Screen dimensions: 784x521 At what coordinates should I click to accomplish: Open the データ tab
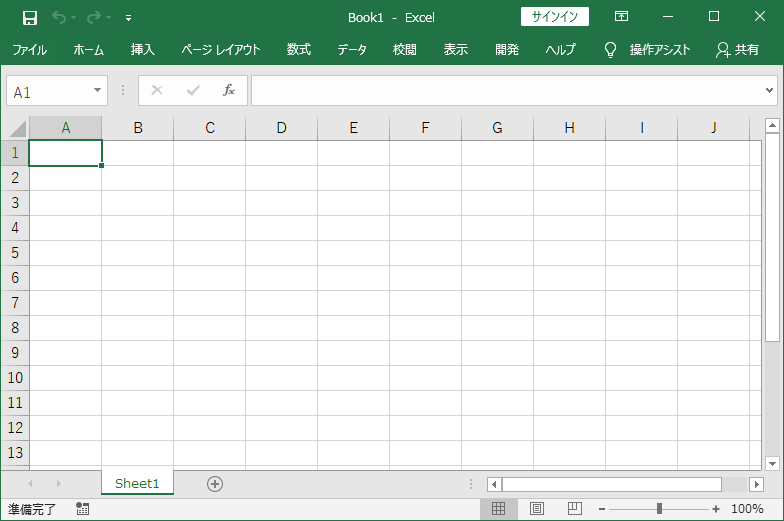coord(352,50)
